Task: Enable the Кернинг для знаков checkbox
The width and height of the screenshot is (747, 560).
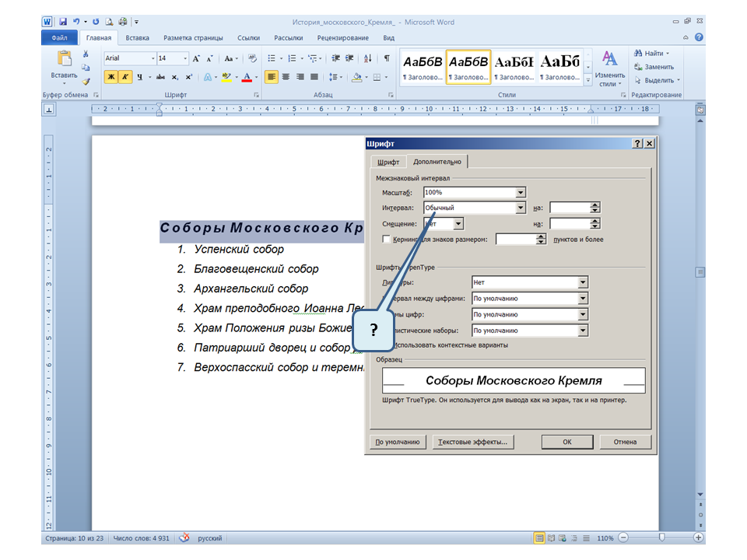Action: (x=387, y=240)
